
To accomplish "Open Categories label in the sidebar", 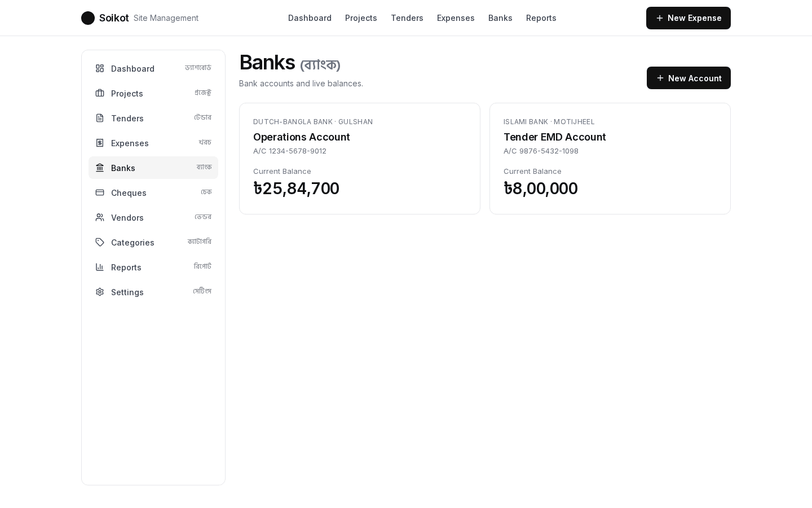I will coord(133,242).
